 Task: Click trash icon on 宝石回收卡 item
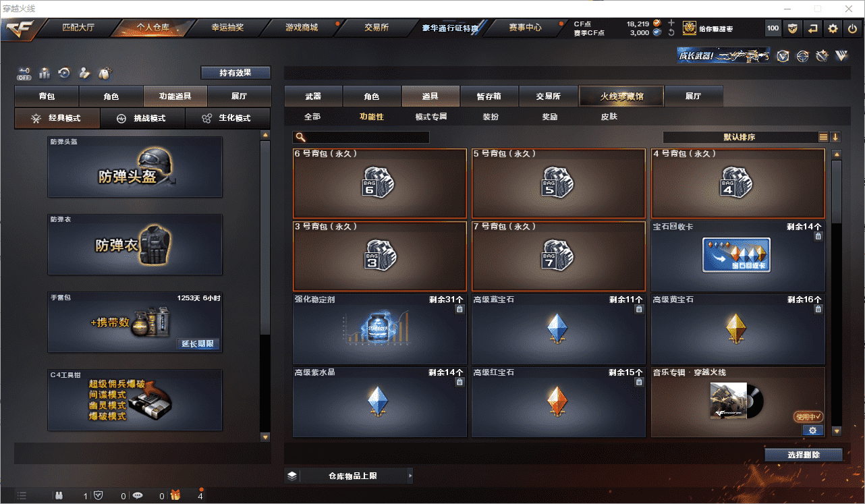[x=818, y=236]
